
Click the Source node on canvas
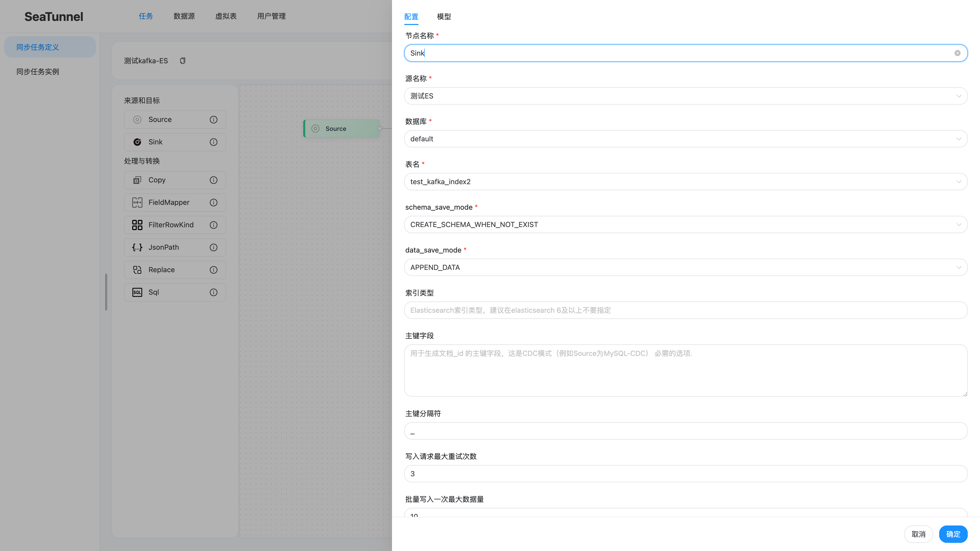(341, 129)
